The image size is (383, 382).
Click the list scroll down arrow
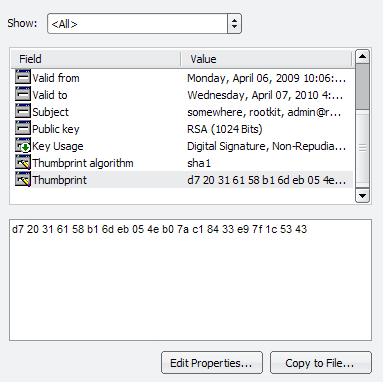[362, 195]
